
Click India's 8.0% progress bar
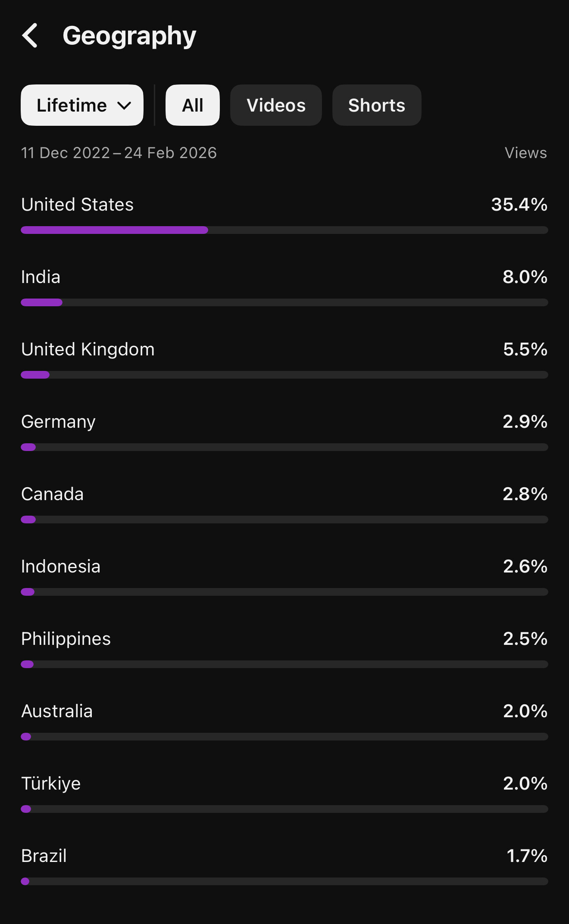click(x=284, y=302)
